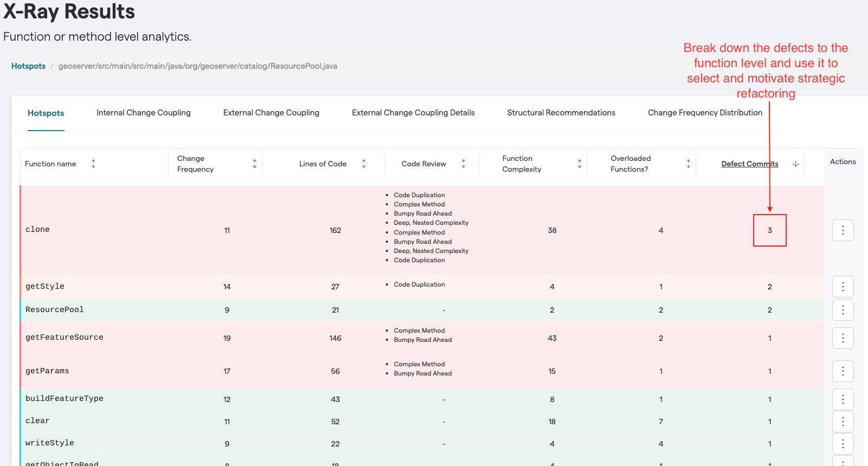Open actions menu for getFeatureSource row
The image size is (868, 466).
coord(843,338)
